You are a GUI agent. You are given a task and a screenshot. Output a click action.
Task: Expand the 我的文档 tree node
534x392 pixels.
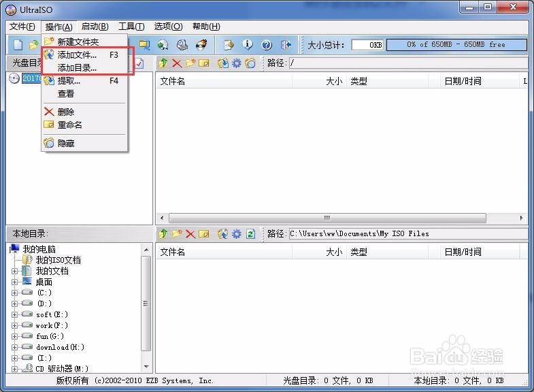15,271
